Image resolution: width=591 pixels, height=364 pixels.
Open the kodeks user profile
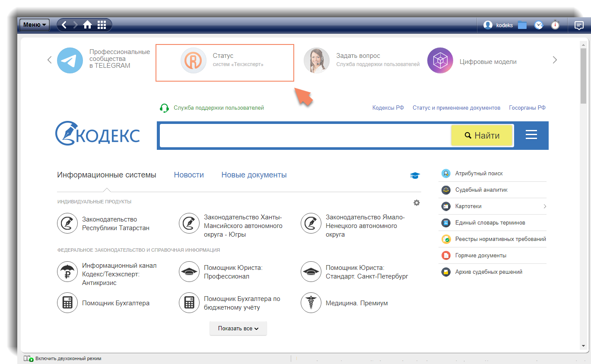point(498,25)
